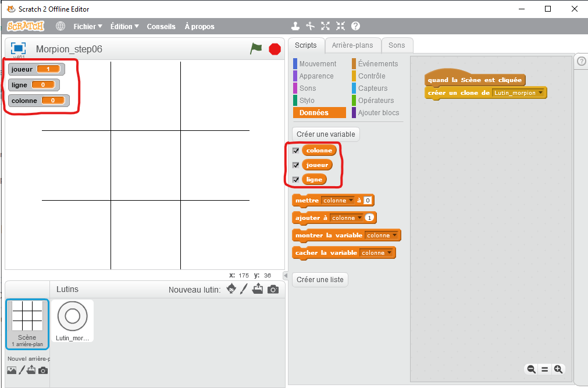
Task: Select the scissors Delete tool
Action: [310, 26]
